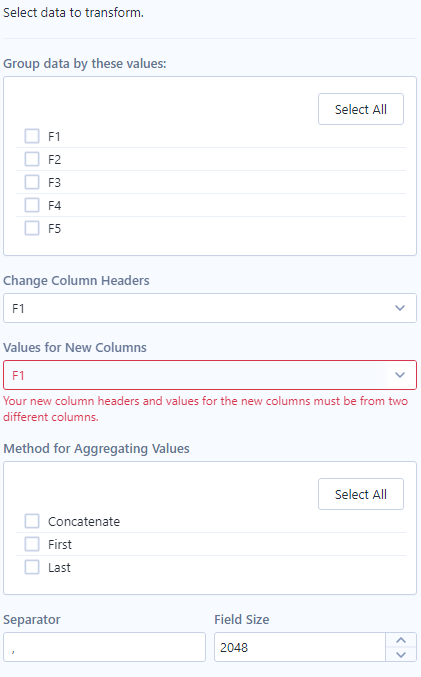Enable the F4 group-by option

pyautogui.click(x=32, y=205)
